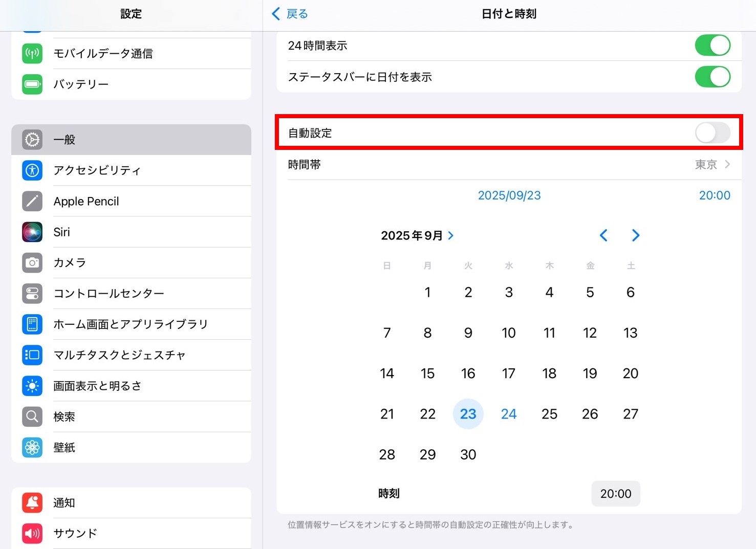Image resolution: width=756 pixels, height=549 pixels.
Task: Select 一般 in the settings sidebar
Action: 131,140
